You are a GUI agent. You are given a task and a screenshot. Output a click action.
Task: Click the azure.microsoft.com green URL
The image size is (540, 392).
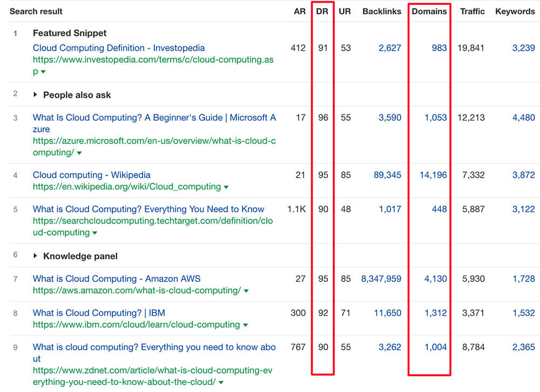154,147
